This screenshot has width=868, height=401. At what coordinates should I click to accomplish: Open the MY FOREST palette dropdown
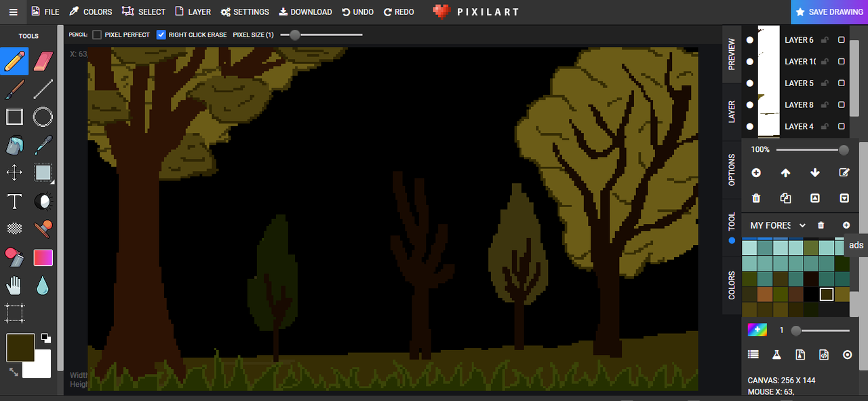pyautogui.click(x=802, y=225)
